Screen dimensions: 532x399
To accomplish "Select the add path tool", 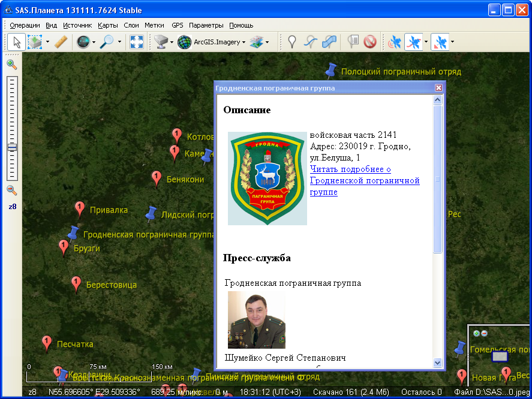I will pos(310,42).
